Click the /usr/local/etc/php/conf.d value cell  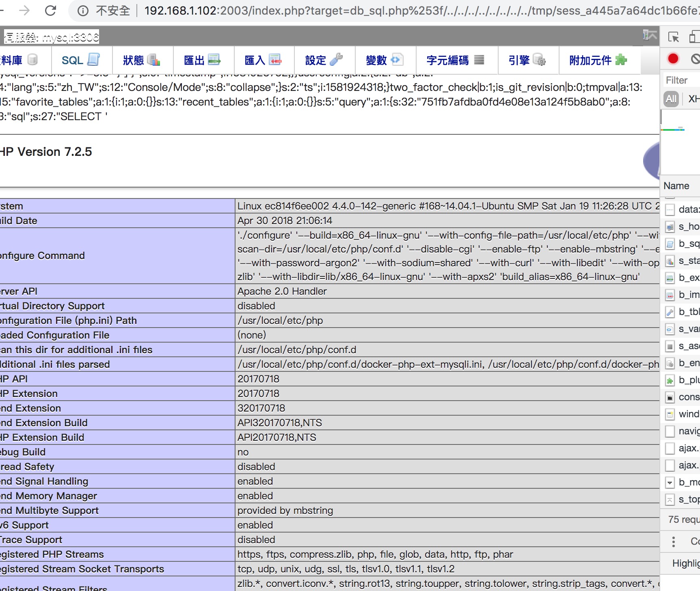(x=447, y=350)
